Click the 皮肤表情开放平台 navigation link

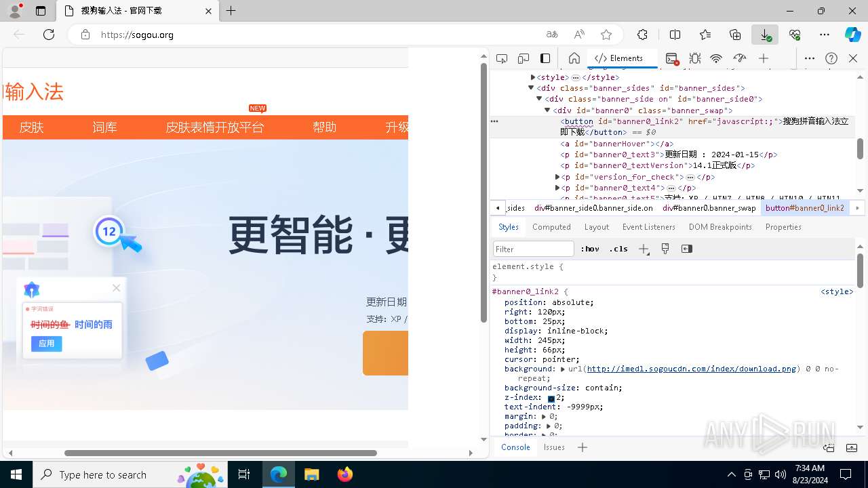pos(215,127)
